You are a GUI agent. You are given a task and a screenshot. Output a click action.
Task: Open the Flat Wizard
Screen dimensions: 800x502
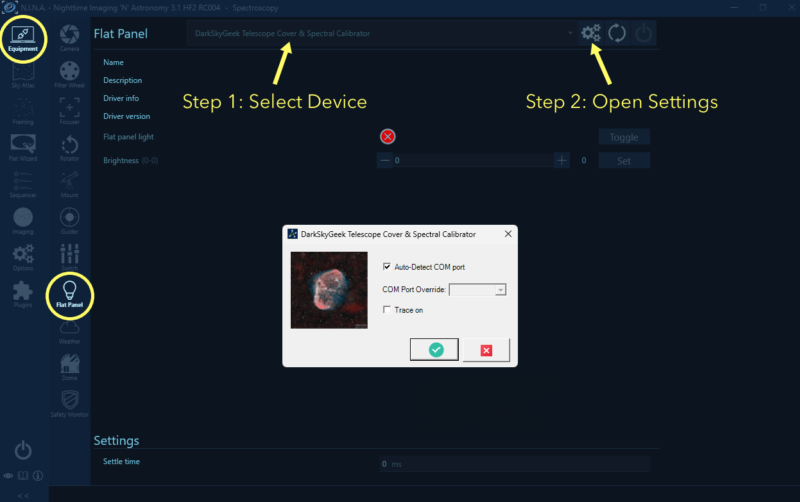(x=23, y=148)
